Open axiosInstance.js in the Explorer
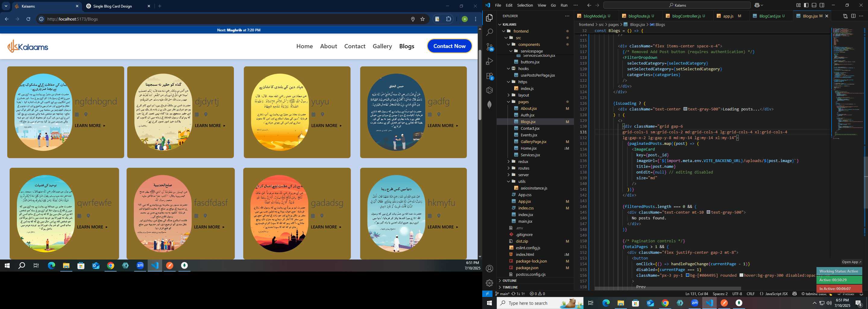The width and height of the screenshot is (868, 309). (534, 188)
